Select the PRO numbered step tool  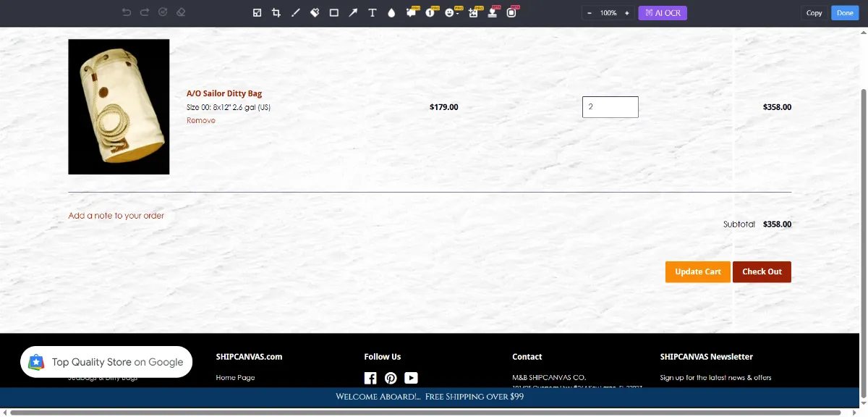[x=431, y=12]
